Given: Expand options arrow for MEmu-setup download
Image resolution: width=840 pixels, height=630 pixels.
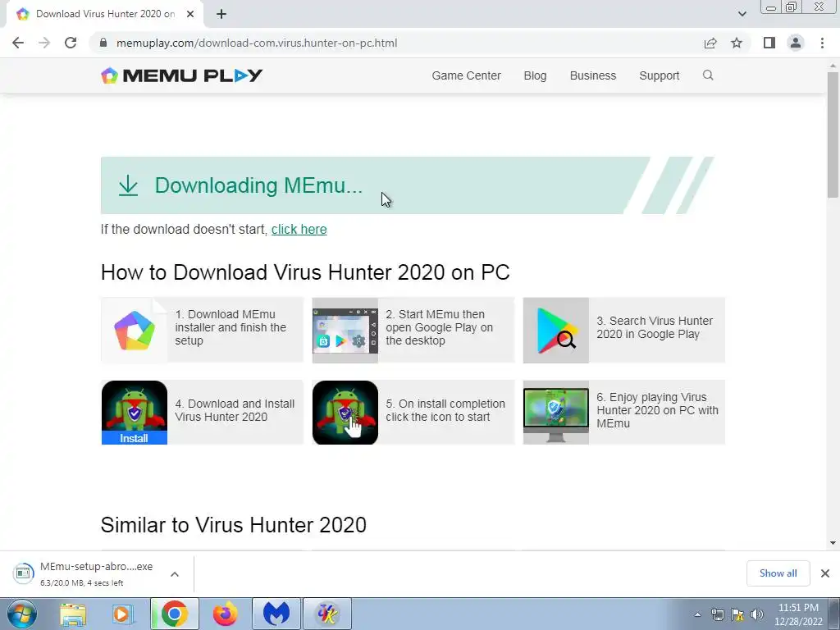Looking at the screenshot, I should (175, 574).
